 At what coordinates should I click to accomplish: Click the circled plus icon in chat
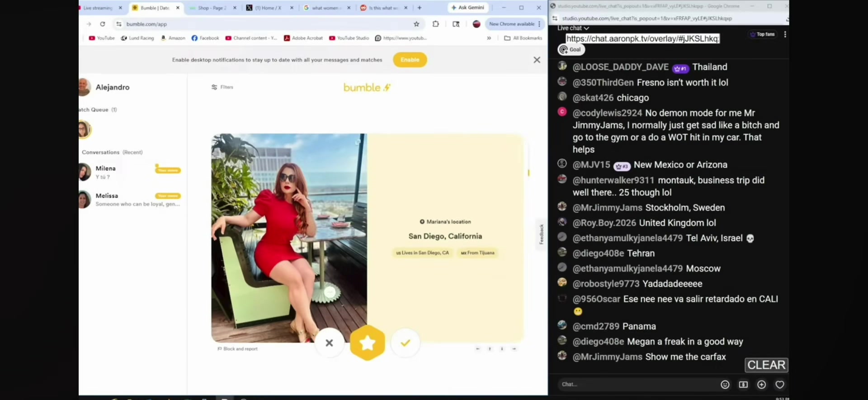[x=761, y=385]
